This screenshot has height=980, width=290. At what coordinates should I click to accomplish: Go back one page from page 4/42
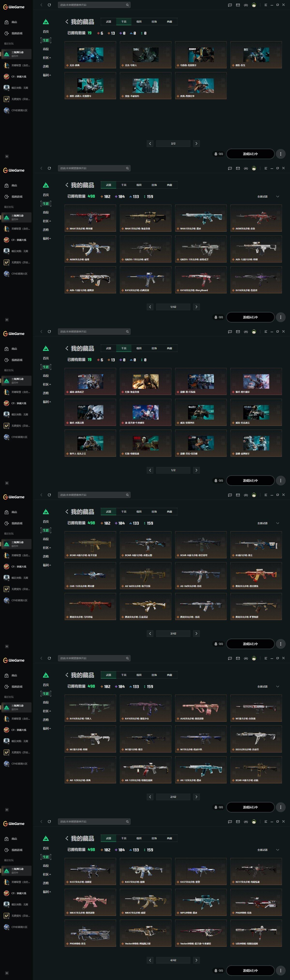pos(150,960)
